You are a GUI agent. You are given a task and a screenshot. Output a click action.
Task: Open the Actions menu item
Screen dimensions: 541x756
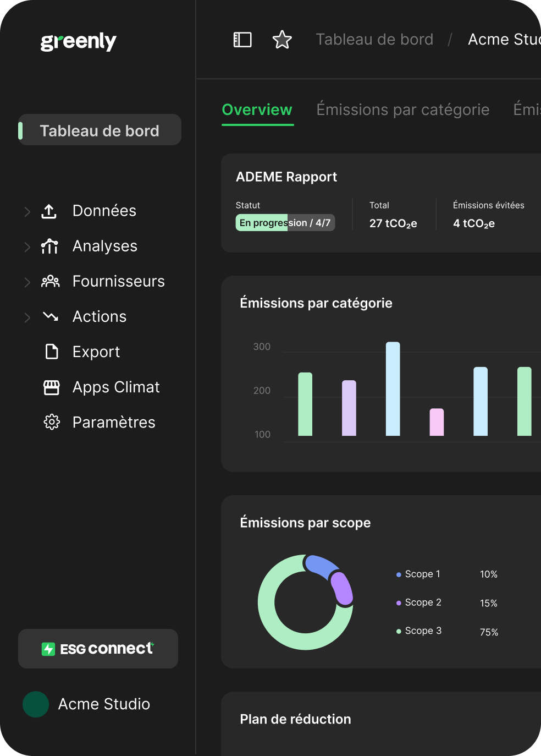pos(100,316)
